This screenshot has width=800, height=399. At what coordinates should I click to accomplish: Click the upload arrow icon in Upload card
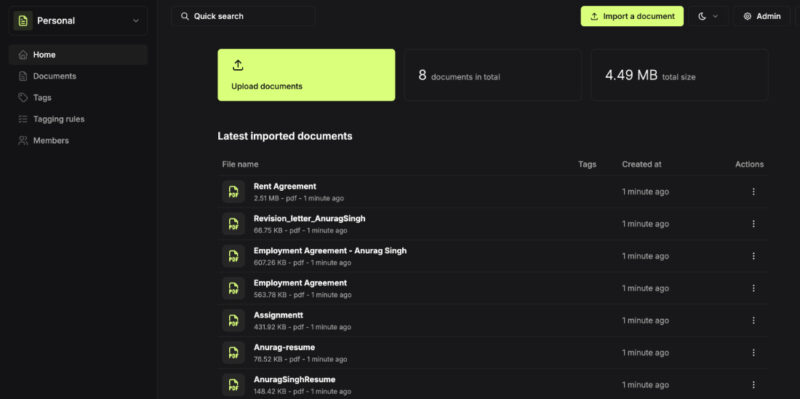pyautogui.click(x=238, y=65)
